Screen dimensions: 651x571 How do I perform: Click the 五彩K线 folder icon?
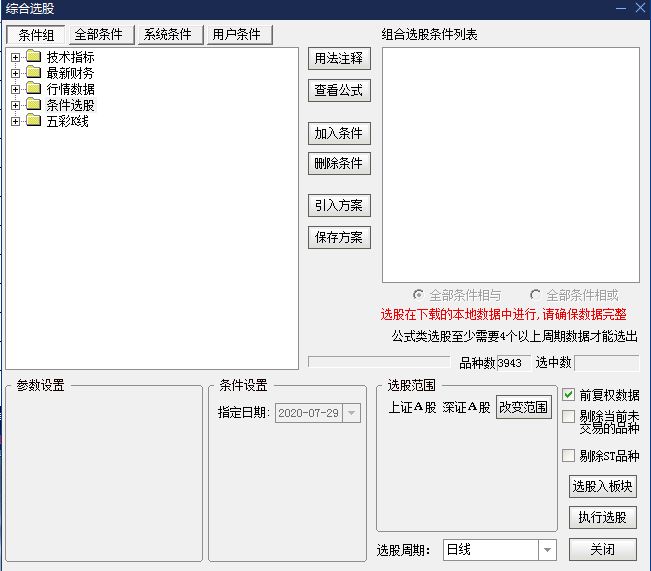(34, 121)
